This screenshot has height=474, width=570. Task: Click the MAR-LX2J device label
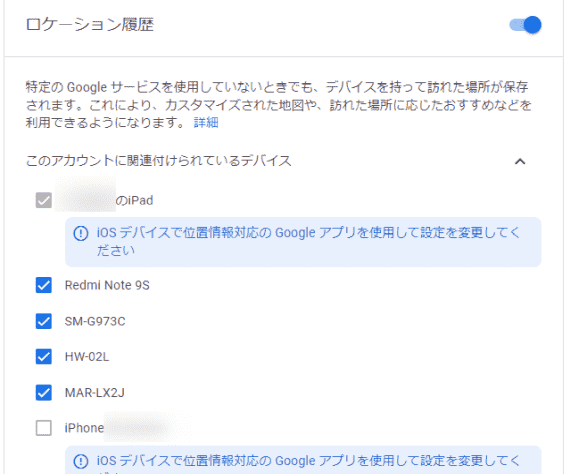[95, 393]
